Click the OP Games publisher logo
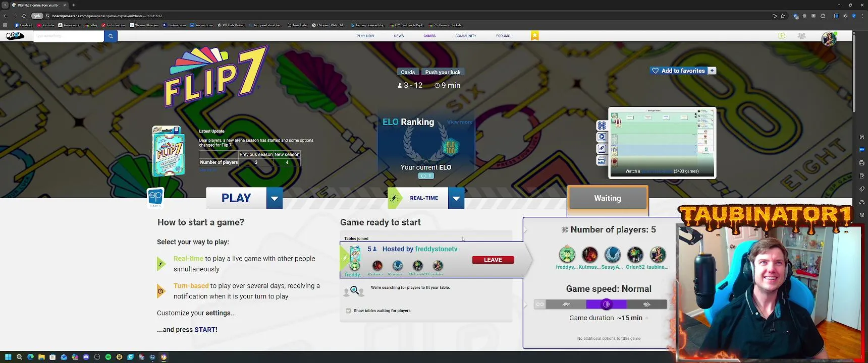The height and width of the screenshot is (363, 868). [155, 198]
